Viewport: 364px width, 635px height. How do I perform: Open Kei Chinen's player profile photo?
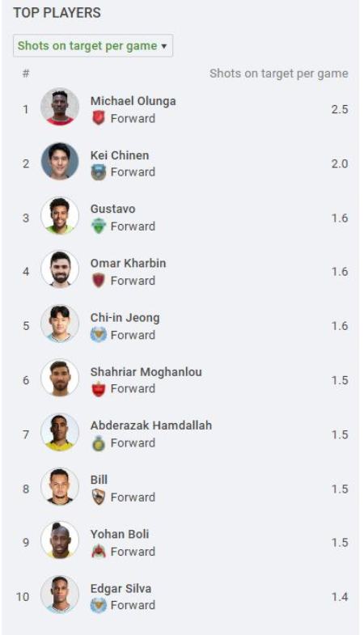click(60, 161)
